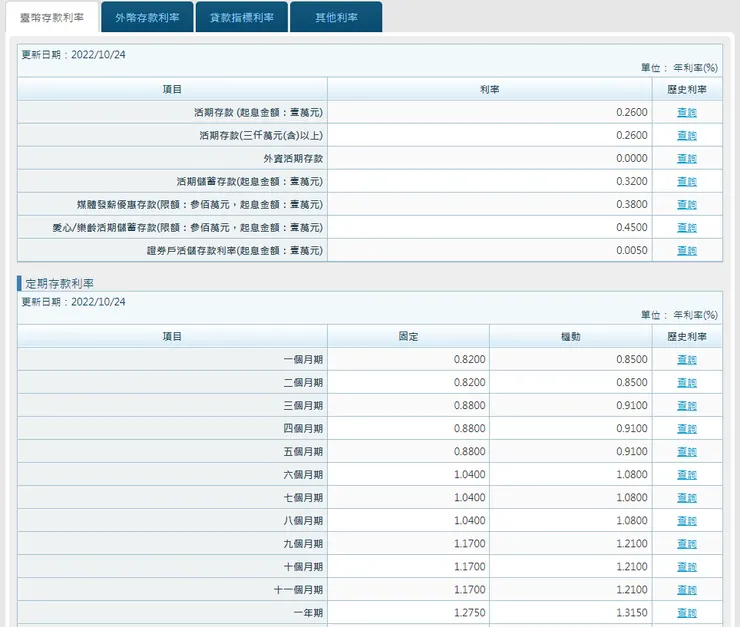Viewport: 740px width, 627px height.
Task: Open 查詢 link for 愛心/樂齡活期儲蓄存款 row
Action: point(687,227)
